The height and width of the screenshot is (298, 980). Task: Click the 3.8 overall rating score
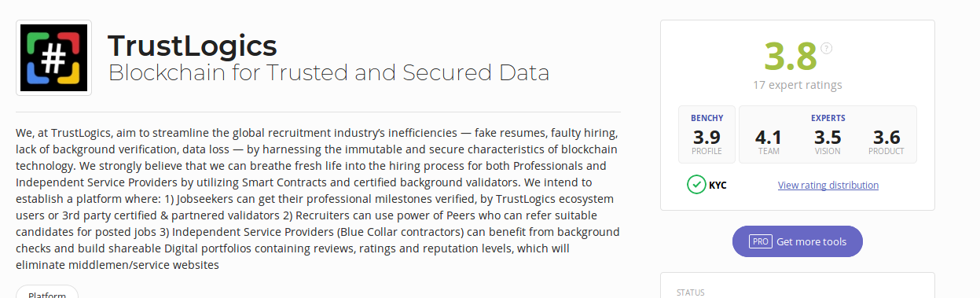click(791, 56)
